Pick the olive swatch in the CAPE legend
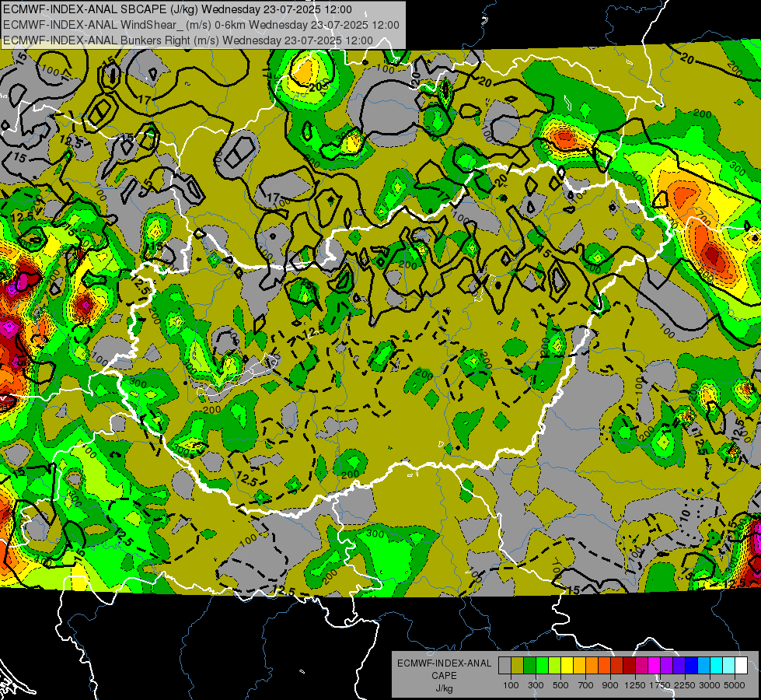This screenshot has height=700, width=761. 517,665
